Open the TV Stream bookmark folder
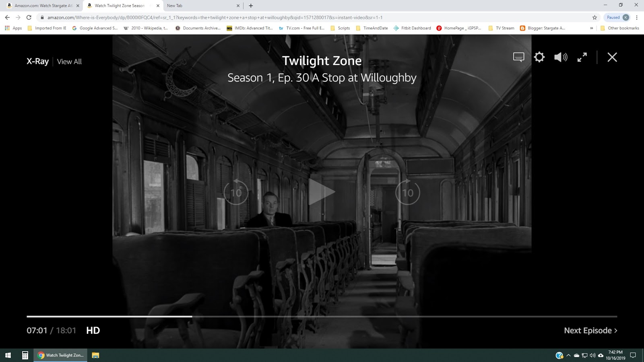644x362 pixels. click(501, 28)
